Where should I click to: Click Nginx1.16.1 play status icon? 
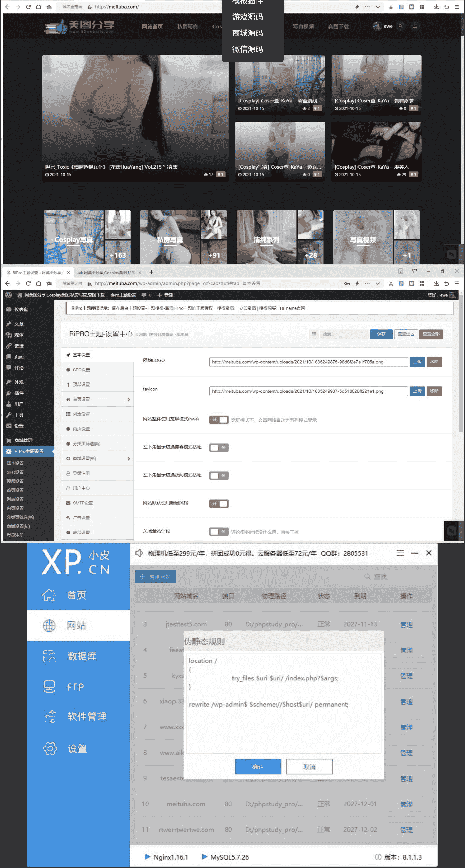(148, 856)
